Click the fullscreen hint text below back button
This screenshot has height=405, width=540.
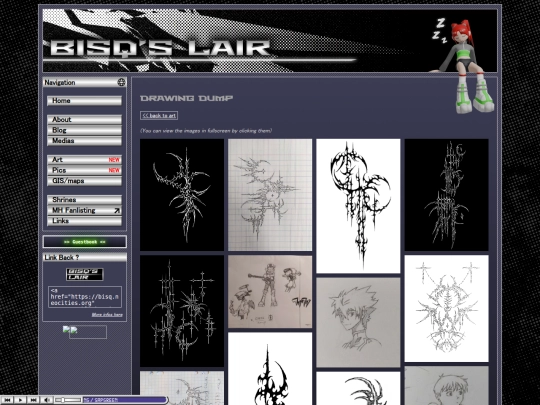(x=206, y=131)
